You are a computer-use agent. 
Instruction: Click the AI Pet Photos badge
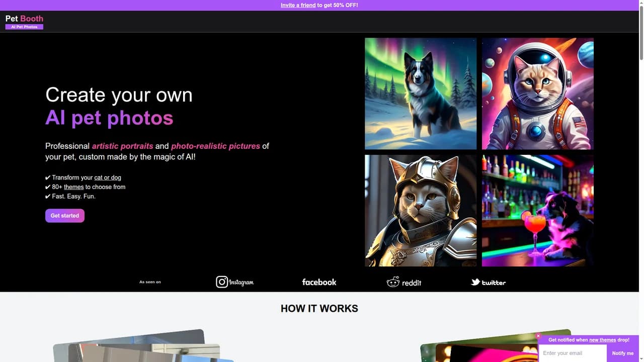tap(24, 27)
